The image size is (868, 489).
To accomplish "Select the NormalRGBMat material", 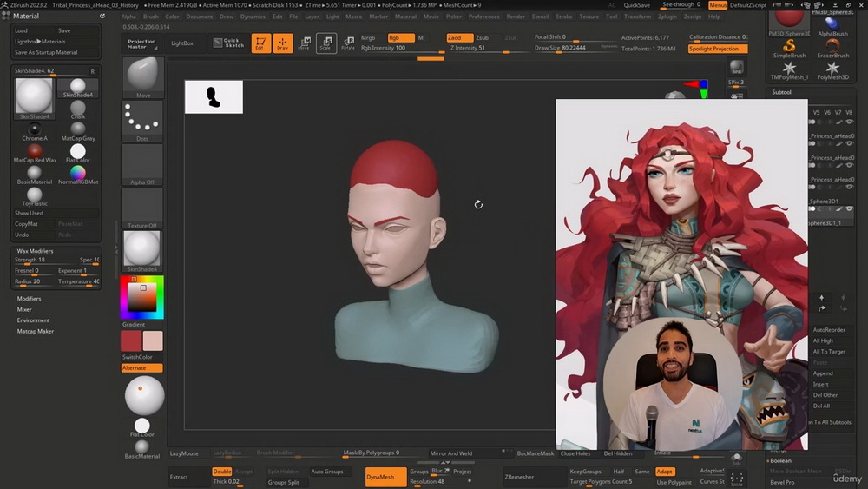I will click(78, 175).
